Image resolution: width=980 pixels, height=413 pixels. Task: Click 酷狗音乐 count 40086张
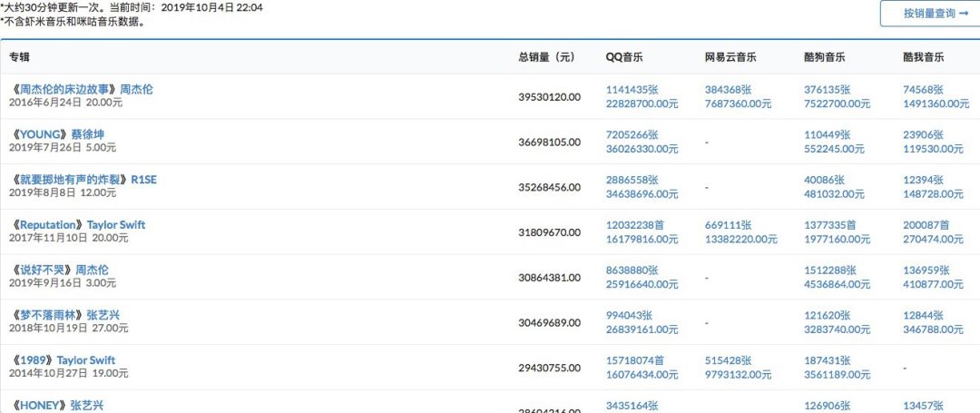point(824,180)
